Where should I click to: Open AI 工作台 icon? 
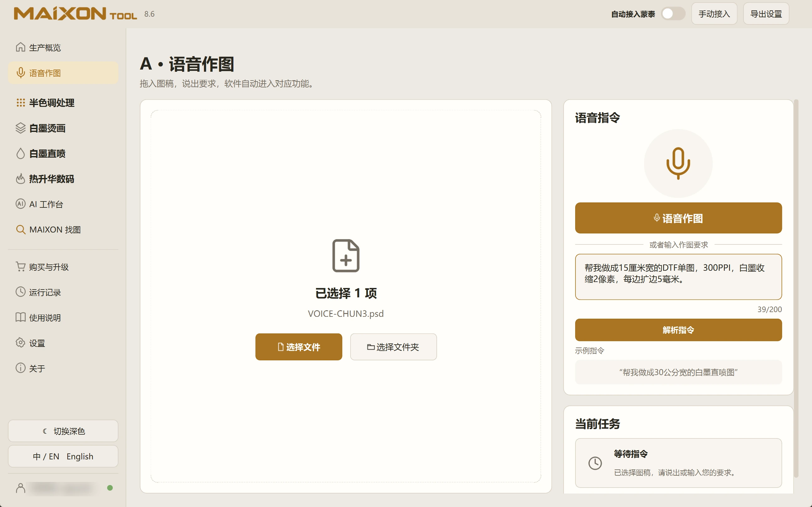tap(20, 204)
